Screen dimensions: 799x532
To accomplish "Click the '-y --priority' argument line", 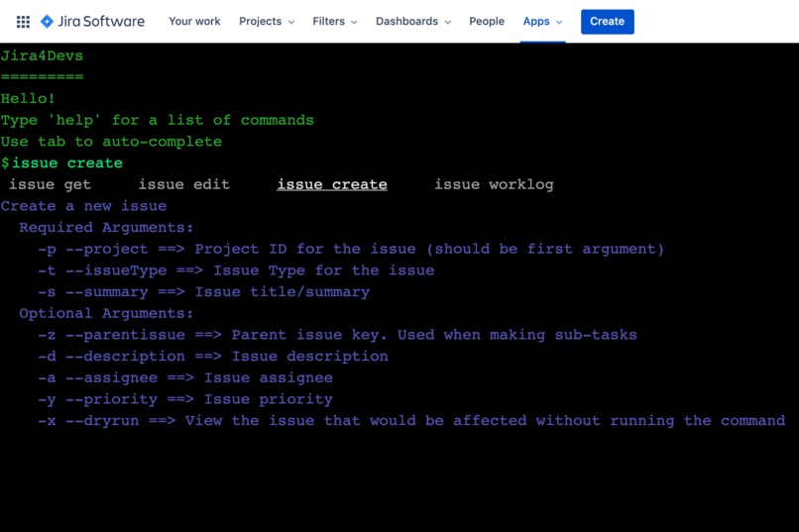I will (x=185, y=399).
